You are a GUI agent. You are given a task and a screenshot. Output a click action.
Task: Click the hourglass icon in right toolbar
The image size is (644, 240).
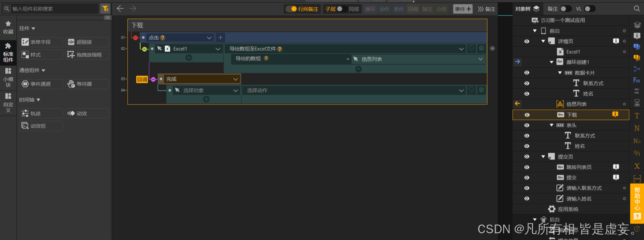(637, 103)
